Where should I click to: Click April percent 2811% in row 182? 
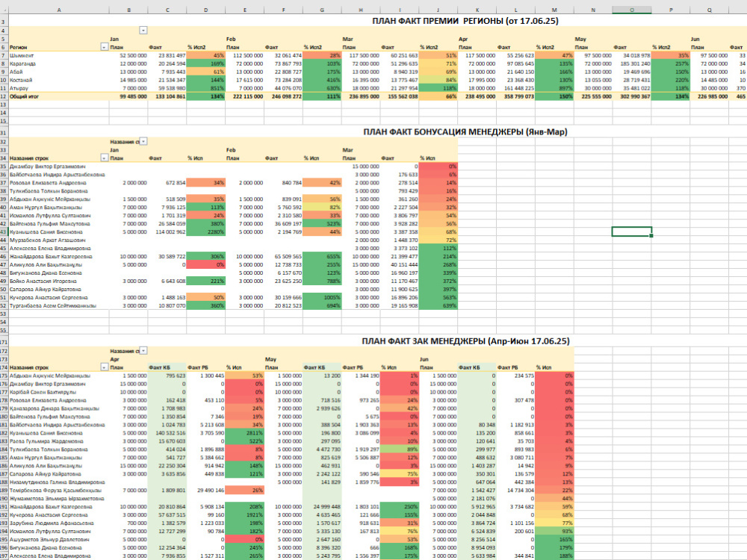[x=245, y=433]
